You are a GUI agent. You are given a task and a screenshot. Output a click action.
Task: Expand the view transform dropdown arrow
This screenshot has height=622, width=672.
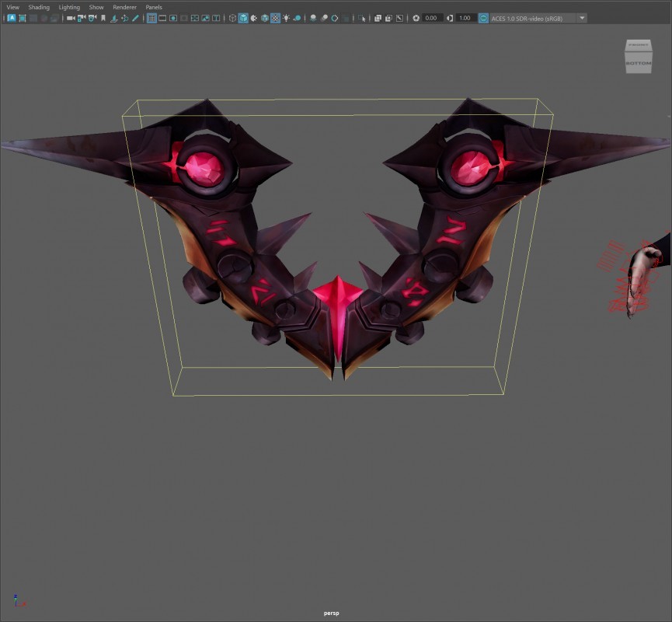point(583,18)
